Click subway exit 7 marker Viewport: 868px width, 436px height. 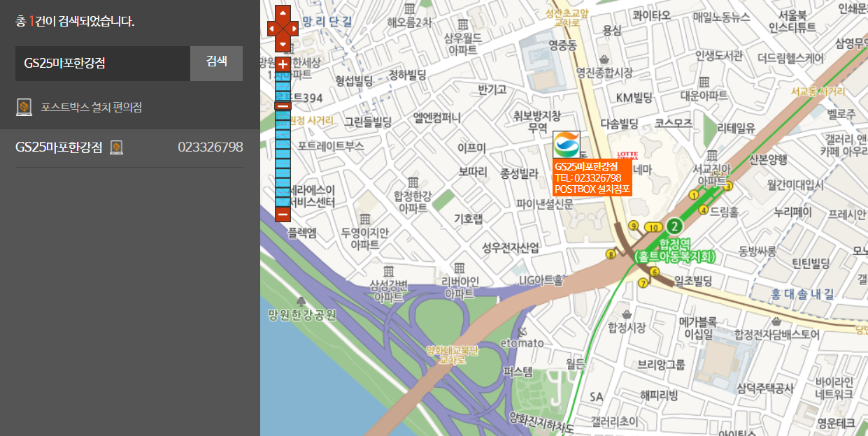(643, 283)
